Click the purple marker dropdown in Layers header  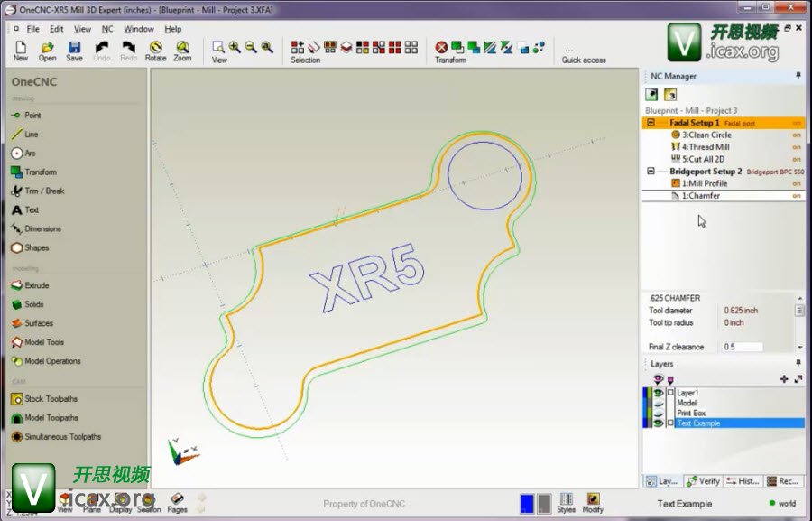pyautogui.click(x=670, y=380)
